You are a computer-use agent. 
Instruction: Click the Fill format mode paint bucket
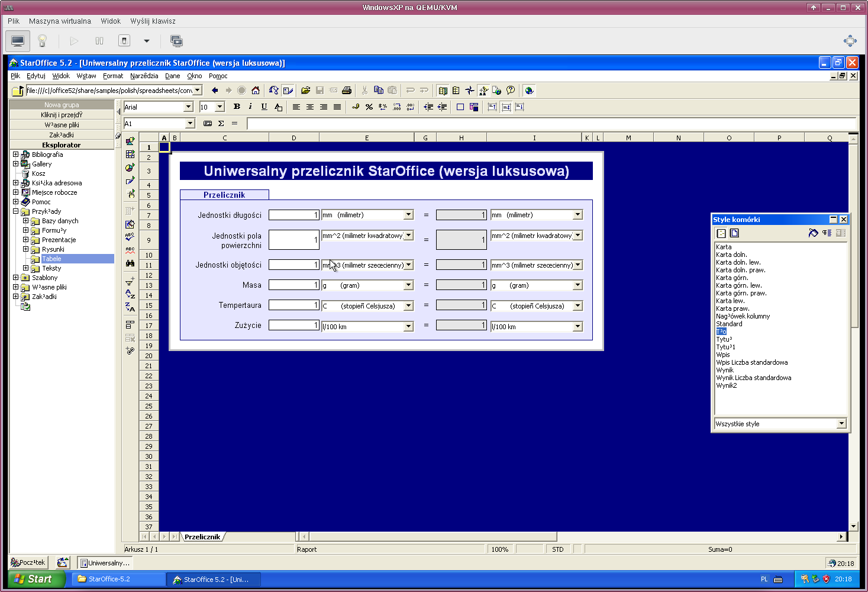point(814,233)
